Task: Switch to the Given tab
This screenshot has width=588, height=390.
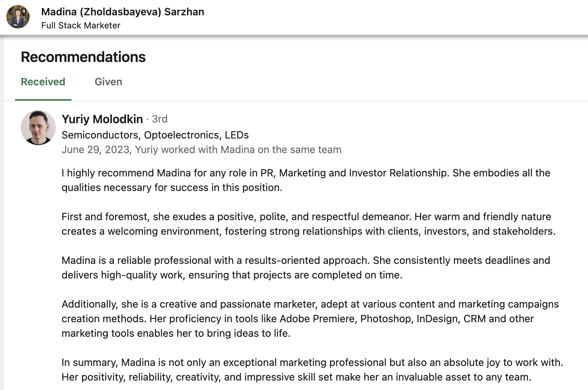Action: pyautogui.click(x=109, y=82)
